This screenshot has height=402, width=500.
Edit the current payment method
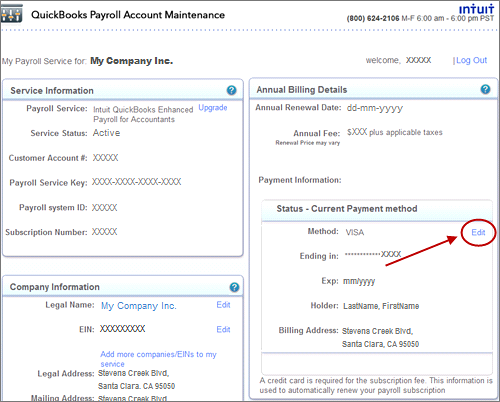[x=478, y=232]
